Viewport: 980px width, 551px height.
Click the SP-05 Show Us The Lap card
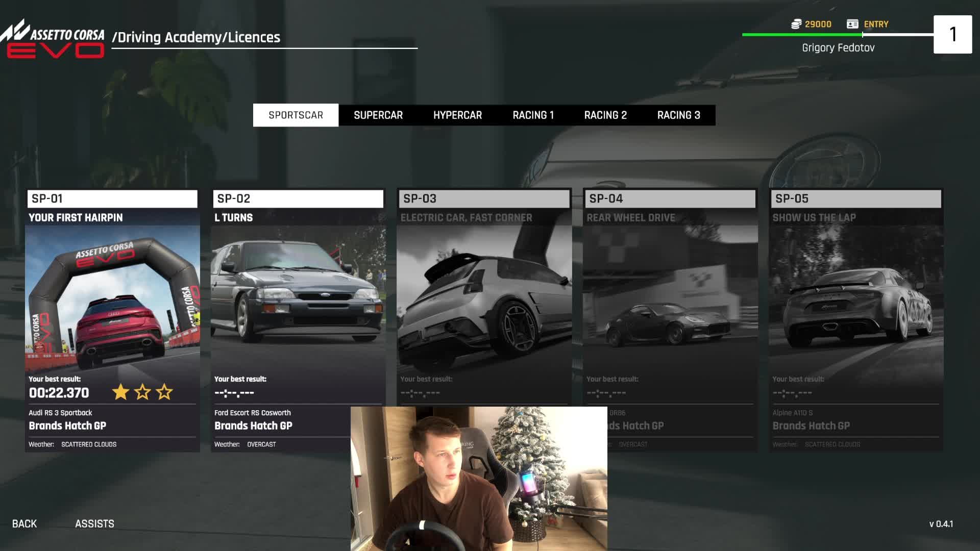[855, 306]
